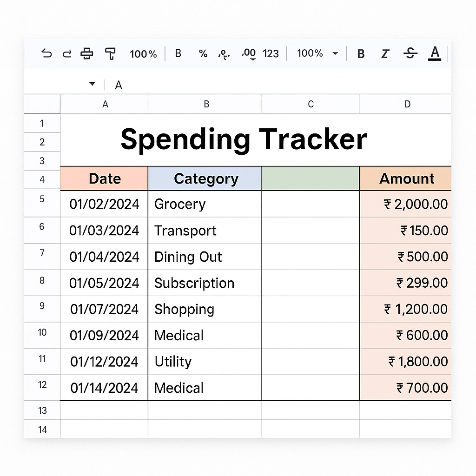The width and height of the screenshot is (476, 476).
Task: Apply Format as percent (%) button
Action: tap(203, 54)
